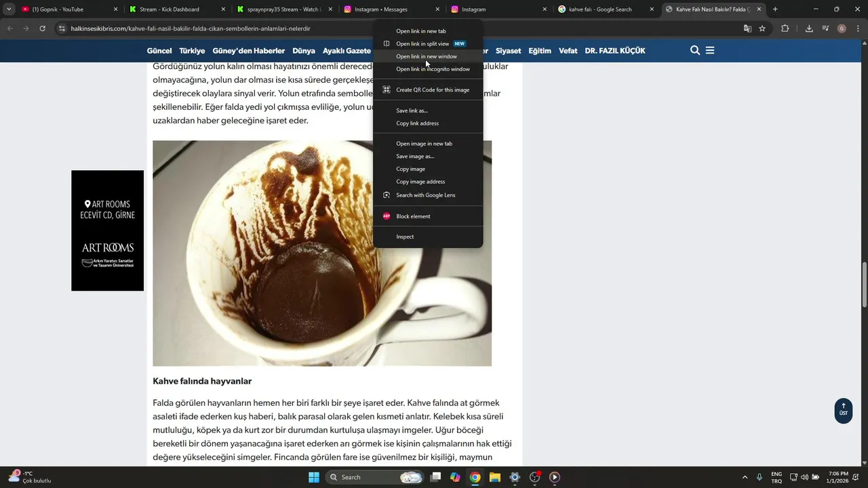
Task: Open File Explorer from the taskbar
Action: pyautogui.click(x=495, y=477)
